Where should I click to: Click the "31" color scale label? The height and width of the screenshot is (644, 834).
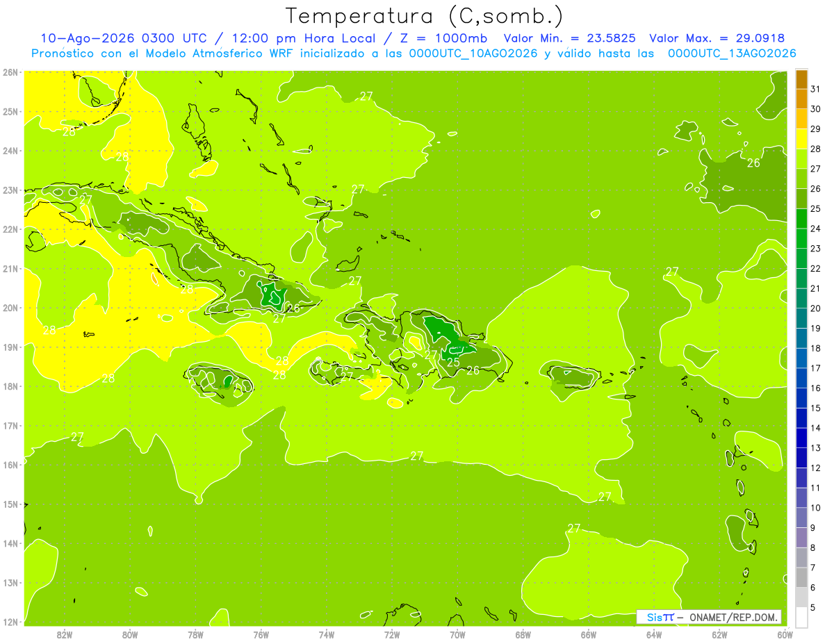815,88
